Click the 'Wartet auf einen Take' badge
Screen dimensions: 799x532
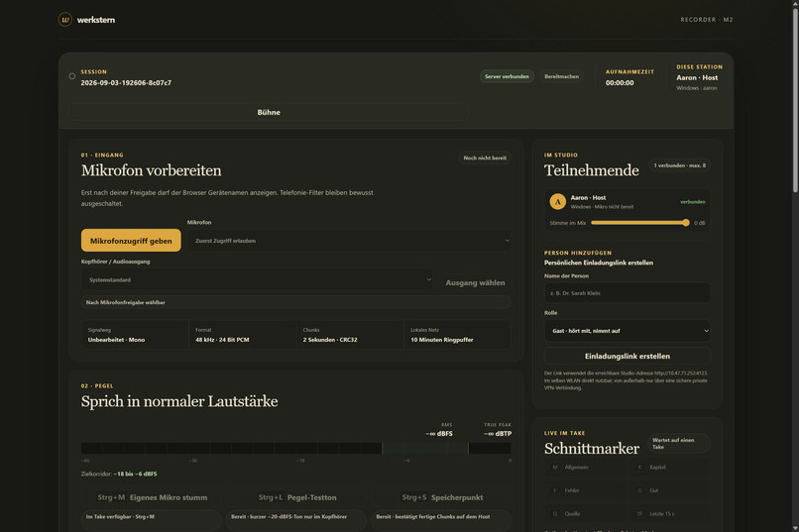(x=678, y=444)
